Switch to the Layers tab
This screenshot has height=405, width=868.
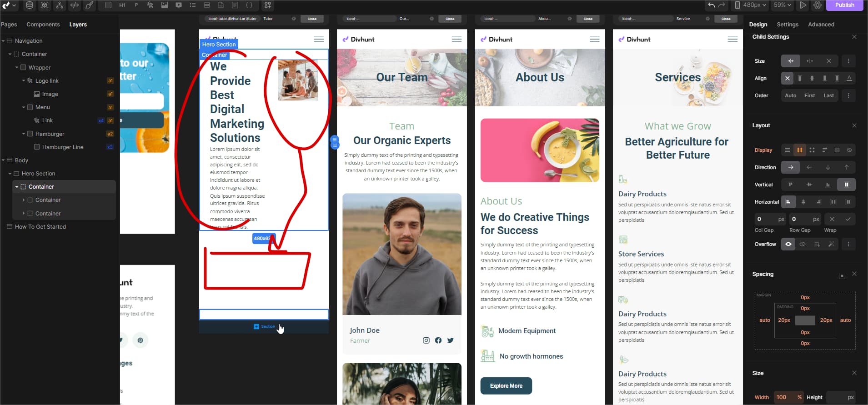[x=78, y=25]
